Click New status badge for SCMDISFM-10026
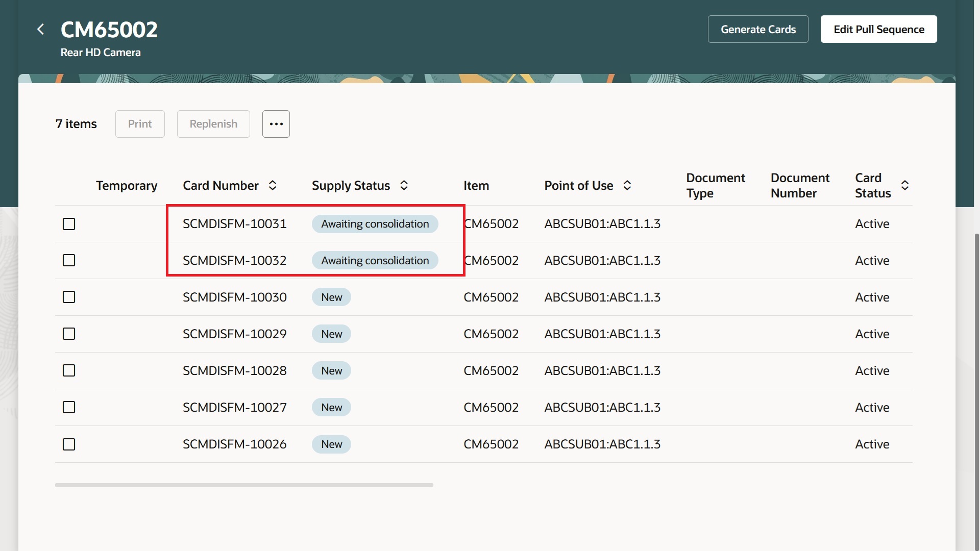This screenshot has width=980, height=551. [x=331, y=444]
